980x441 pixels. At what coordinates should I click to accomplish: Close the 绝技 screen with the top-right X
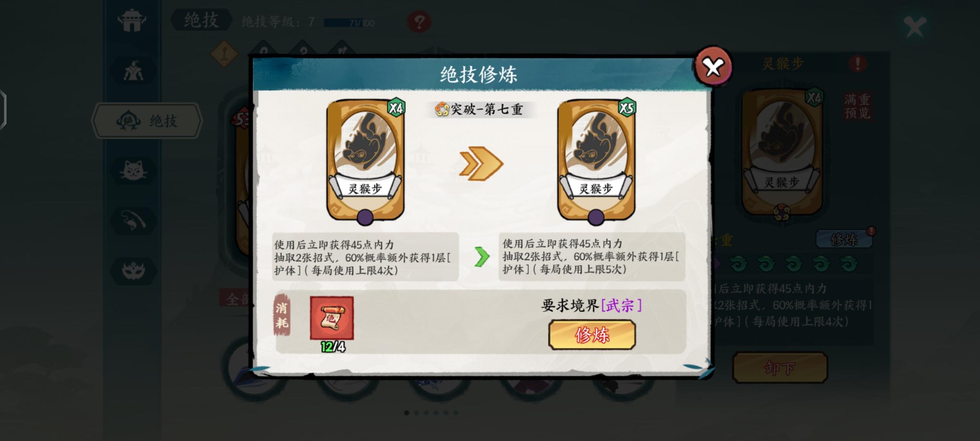pyautogui.click(x=915, y=27)
